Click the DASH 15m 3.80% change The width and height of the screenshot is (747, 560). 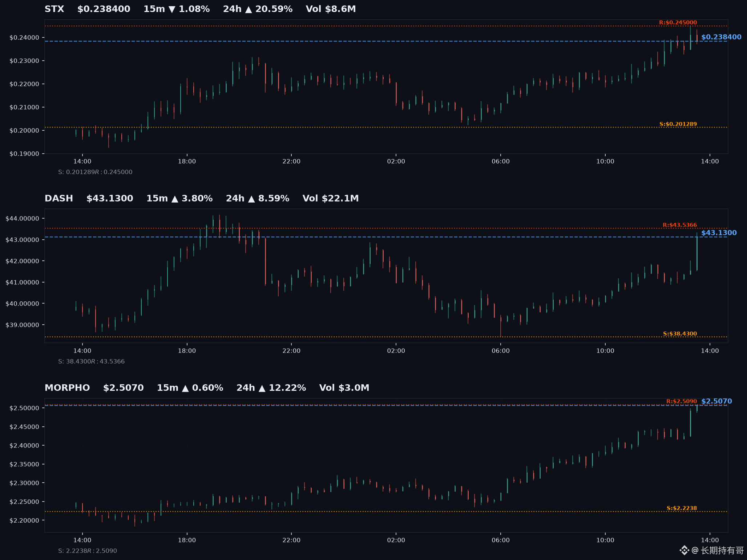pyautogui.click(x=179, y=199)
